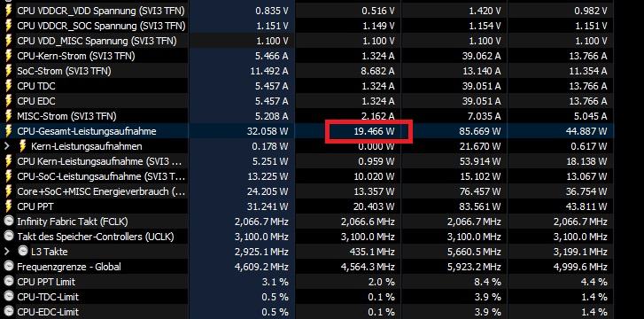The height and width of the screenshot is (319, 644).
Task: Select the SoC-Strom (SVI3 TFN) label
Action: pyautogui.click(x=64, y=71)
